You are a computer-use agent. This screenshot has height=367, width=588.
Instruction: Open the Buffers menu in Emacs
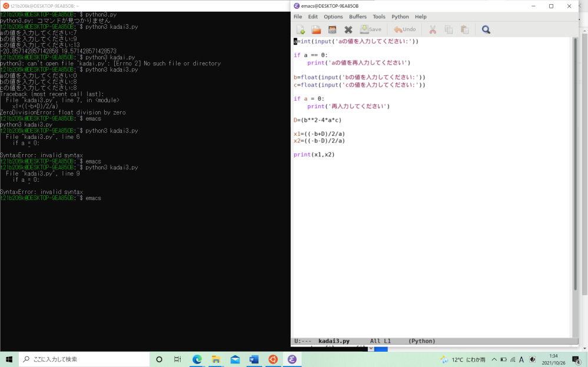pyautogui.click(x=358, y=16)
